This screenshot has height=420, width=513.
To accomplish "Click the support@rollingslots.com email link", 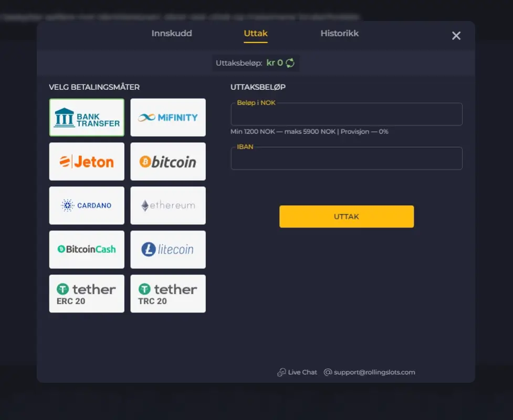I will [369, 372].
